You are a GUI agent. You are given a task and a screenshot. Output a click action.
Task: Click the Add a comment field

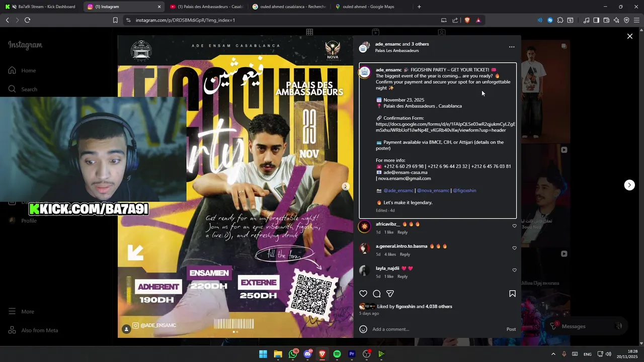tap(437, 329)
